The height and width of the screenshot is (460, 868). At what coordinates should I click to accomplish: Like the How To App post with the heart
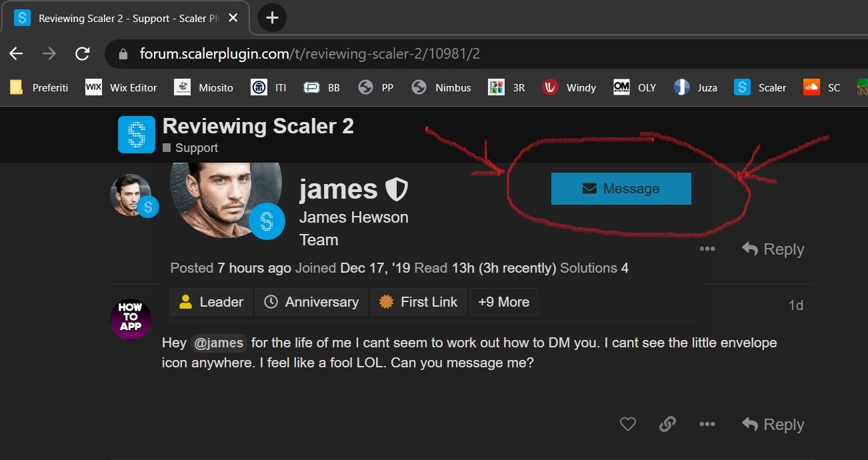pos(628,424)
